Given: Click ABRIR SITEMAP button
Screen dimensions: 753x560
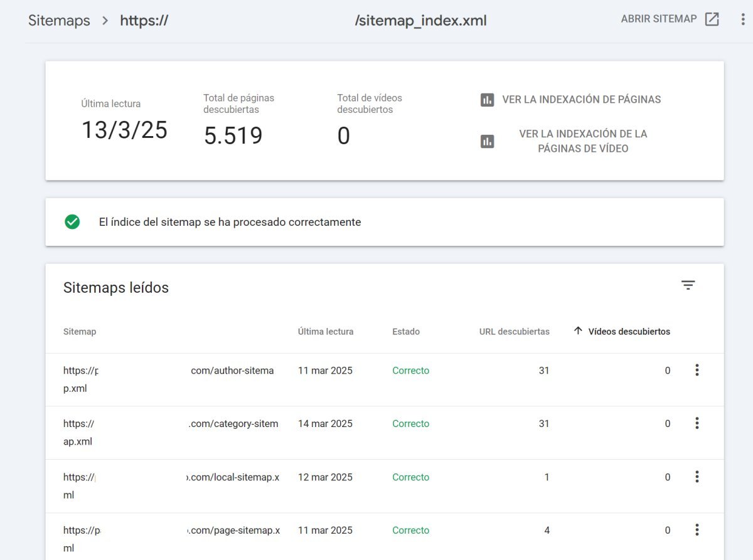Looking at the screenshot, I should point(670,19).
